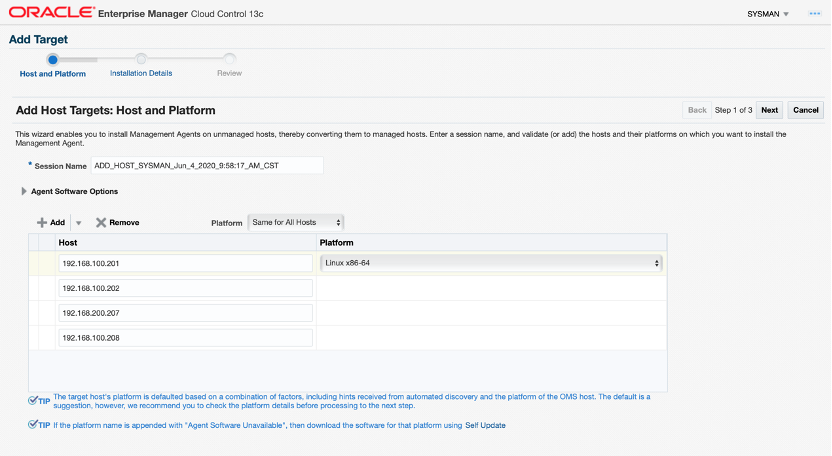Image resolution: width=832 pixels, height=456 pixels.
Task: Select the row handle for 192.168.100.208
Action: 33,338
